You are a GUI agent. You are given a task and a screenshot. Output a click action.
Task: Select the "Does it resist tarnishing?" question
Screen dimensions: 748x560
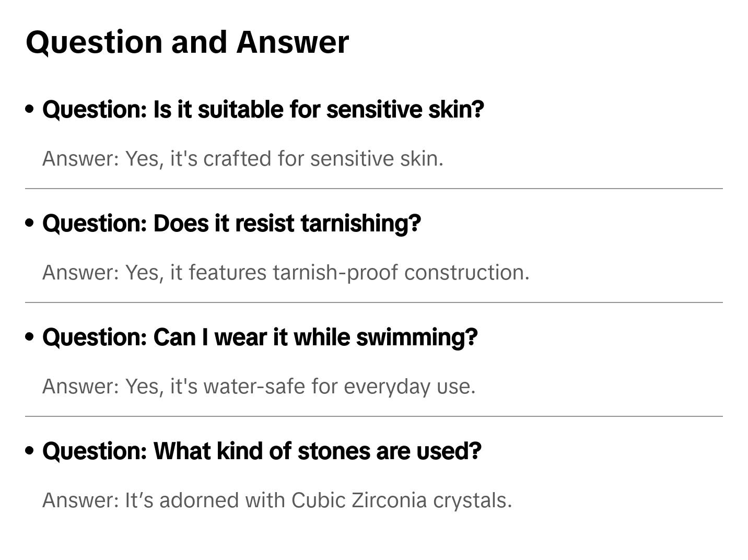point(231,224)
